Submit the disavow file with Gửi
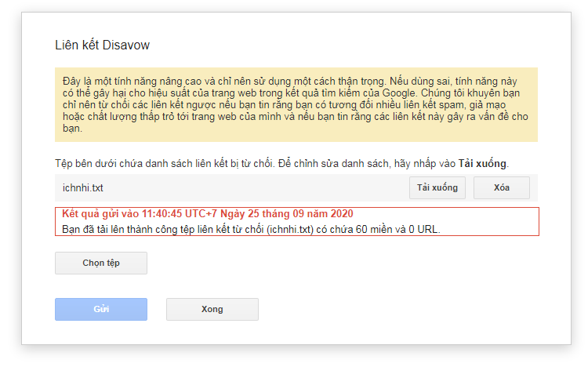This screenshot has width=588, height=367. tap(100, 309)
